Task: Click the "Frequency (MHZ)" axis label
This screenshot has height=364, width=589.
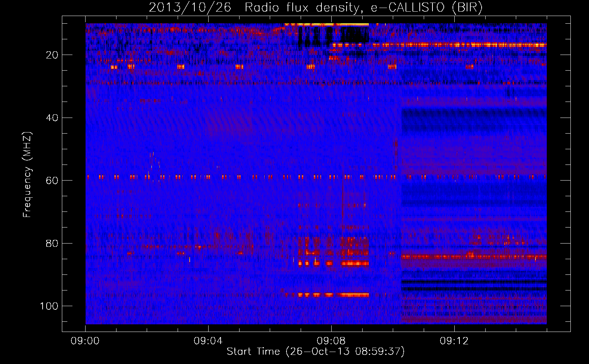Action: 27,175
